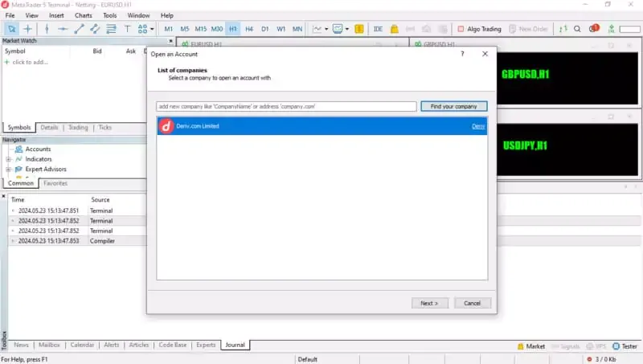Image resolution: width=643 pixels, height=364 pixels.
Task: Switch to the Ticks tab
Action: click(104, 128)
